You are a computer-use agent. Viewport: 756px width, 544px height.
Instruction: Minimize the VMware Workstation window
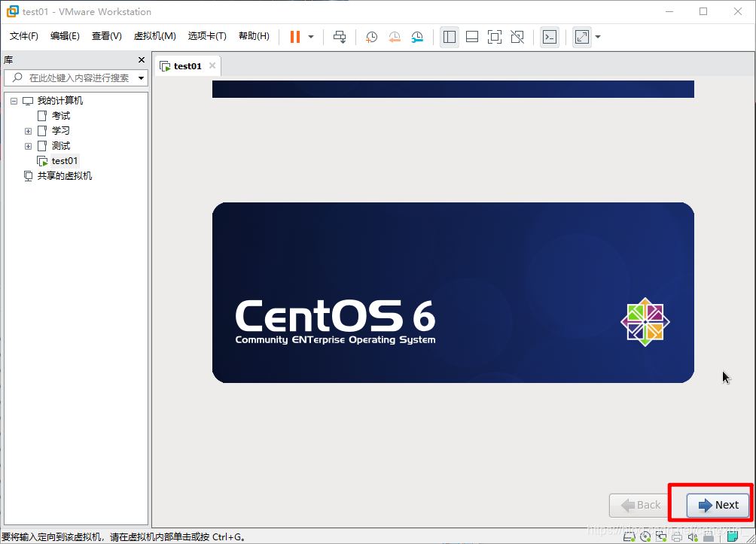click(x=669, y=11)
